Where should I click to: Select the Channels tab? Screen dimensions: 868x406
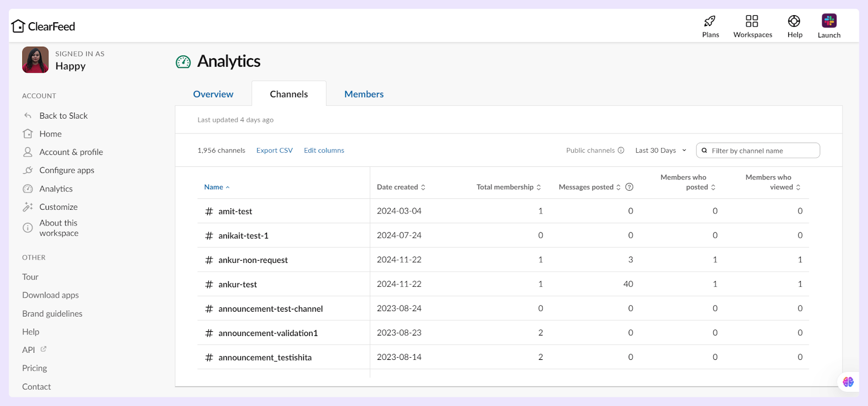[x=289, y=94]
